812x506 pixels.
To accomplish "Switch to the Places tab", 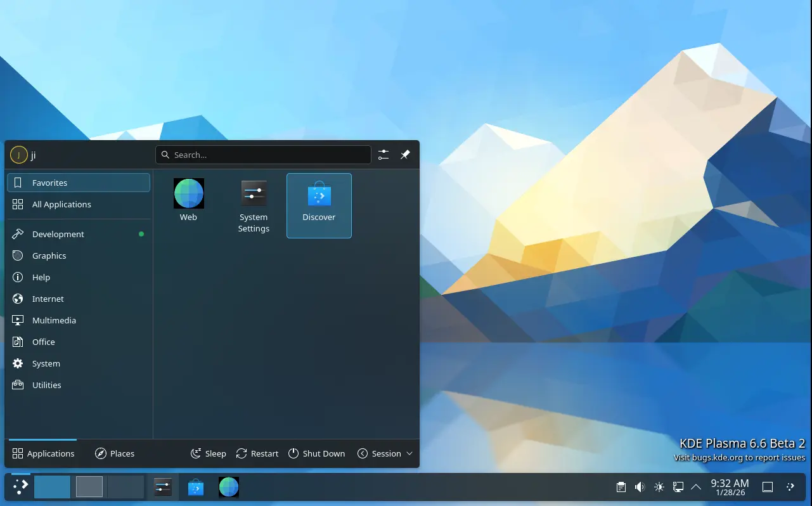I will [x=115, y=453].
